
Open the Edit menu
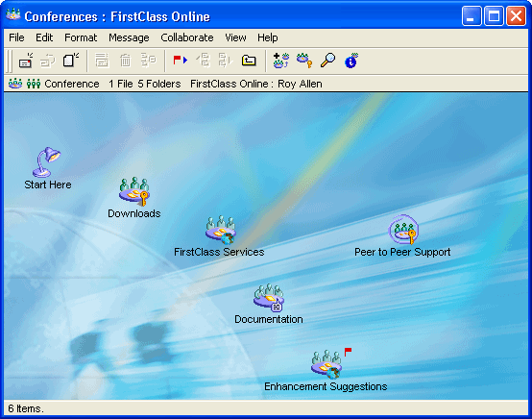point(44,37)
